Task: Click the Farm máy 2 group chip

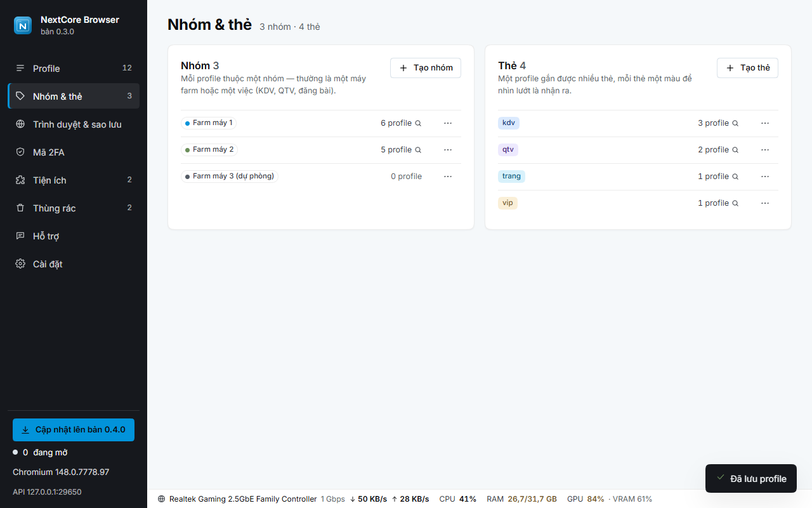Action: 209,150
